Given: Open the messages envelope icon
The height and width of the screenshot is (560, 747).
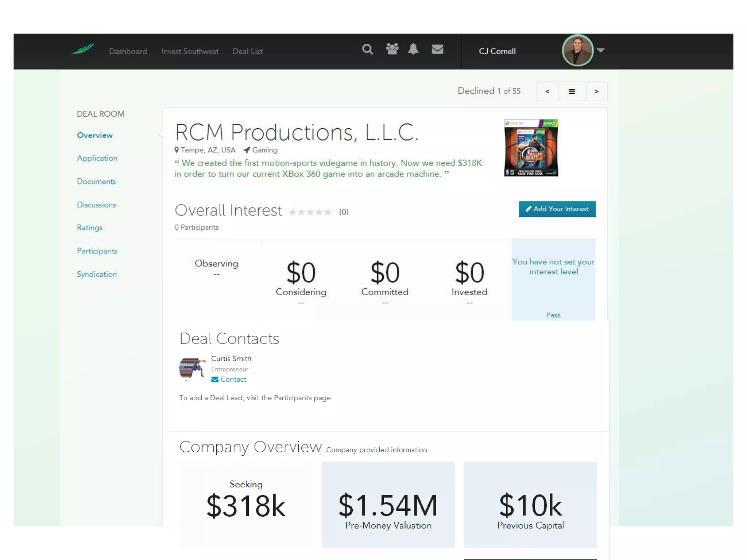Looking at the screenshot, I should coord(437,49).
